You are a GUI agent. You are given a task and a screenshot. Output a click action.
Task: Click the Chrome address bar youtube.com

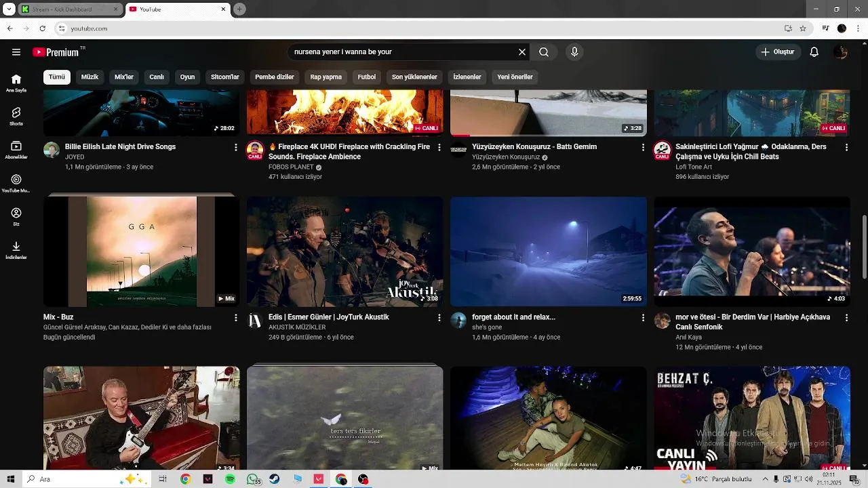(89, 28)
